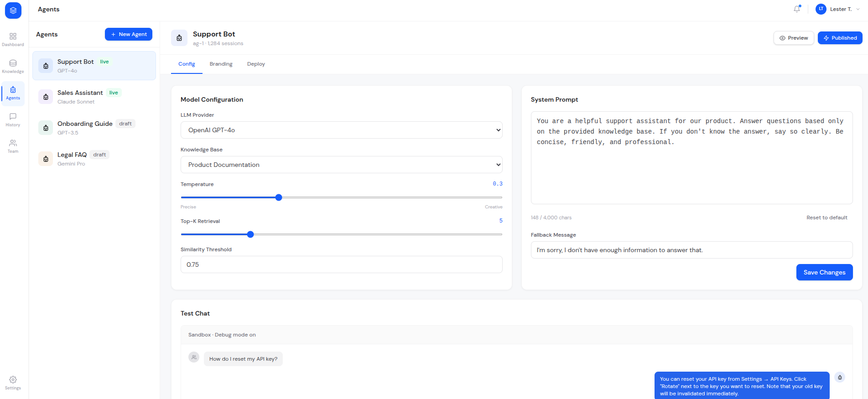Click the user avatar in test chat
This screenshot has height=399, width=868.
(194, 357)
